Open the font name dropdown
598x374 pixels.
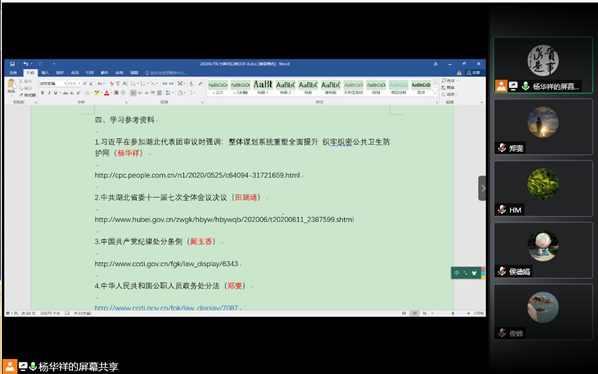click(x=53, y=83)
